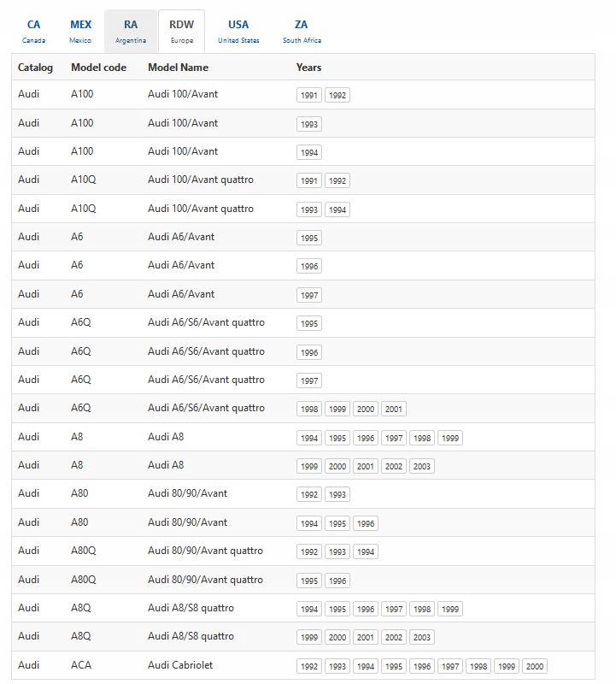The height and width of the screenshot is (684, 616).
Task: Go to the USA United States tab
Action: 238,31
